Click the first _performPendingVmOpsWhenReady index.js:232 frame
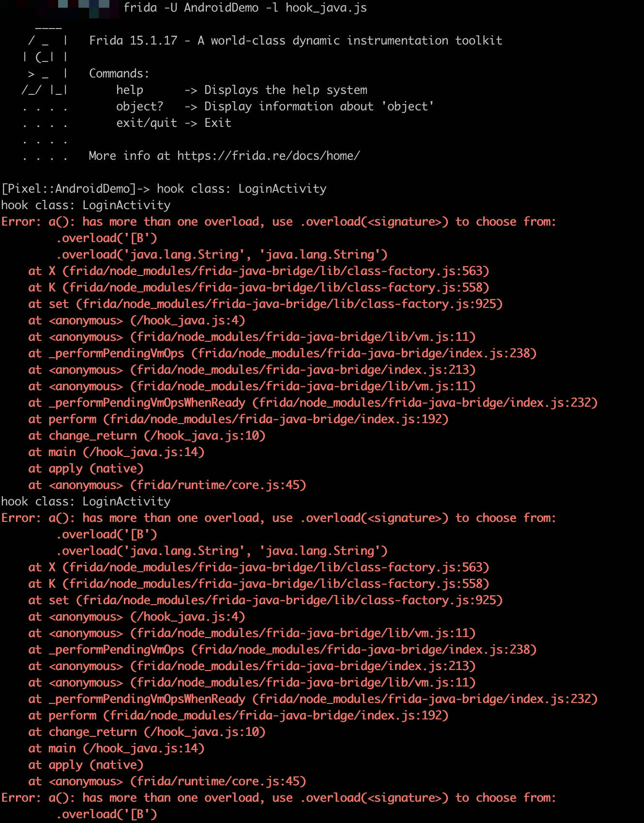This screenshot has width=644, height=823. point(313,403)
